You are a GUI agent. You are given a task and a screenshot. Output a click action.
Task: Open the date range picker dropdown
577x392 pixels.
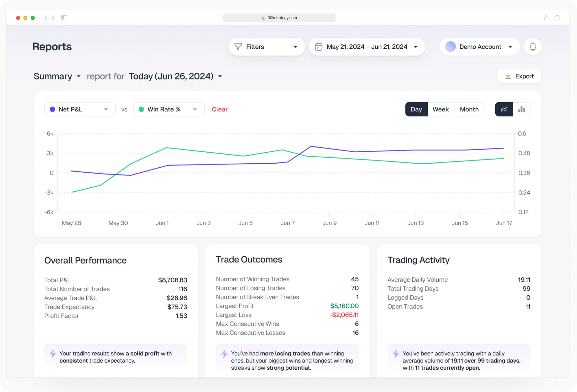pyautogui.click(x=367, y=47)
